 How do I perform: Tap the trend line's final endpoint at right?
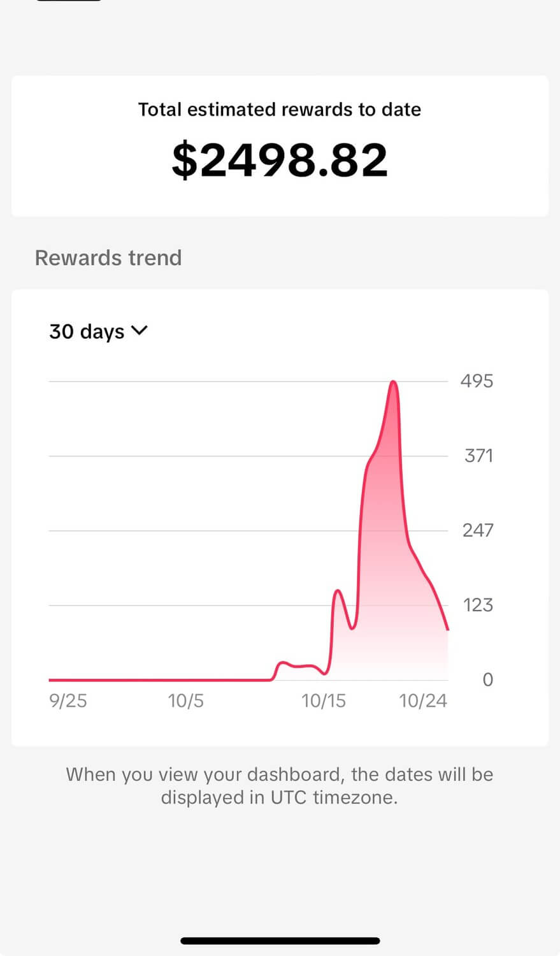coord(448,629)
